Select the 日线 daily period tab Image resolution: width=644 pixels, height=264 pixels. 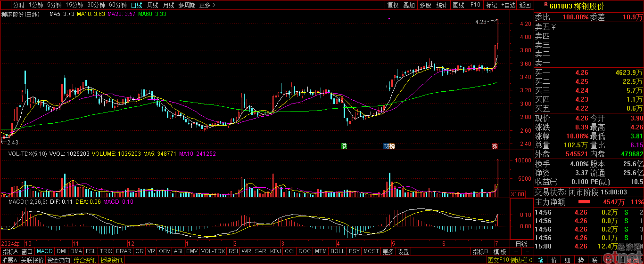click(x=137, y=5)
